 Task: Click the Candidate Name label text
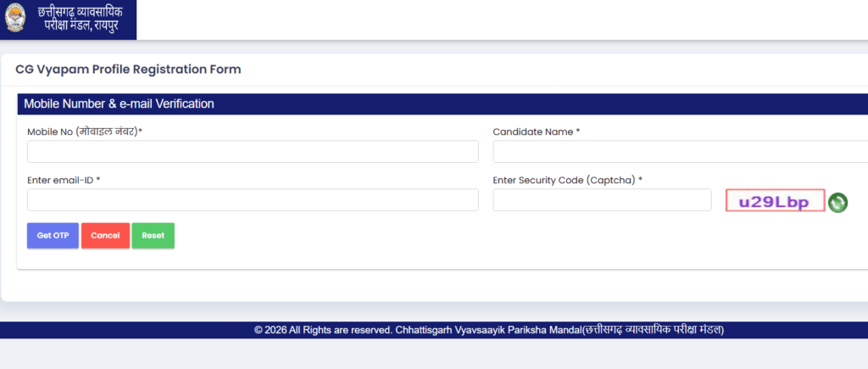click(x=536, y=131)
